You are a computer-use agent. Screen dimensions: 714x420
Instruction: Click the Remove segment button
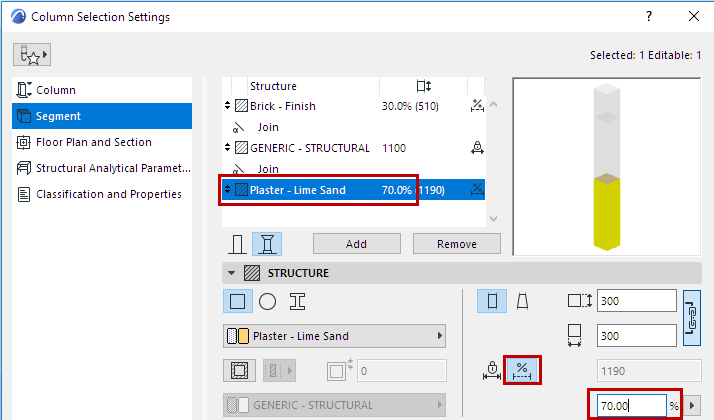457,244
